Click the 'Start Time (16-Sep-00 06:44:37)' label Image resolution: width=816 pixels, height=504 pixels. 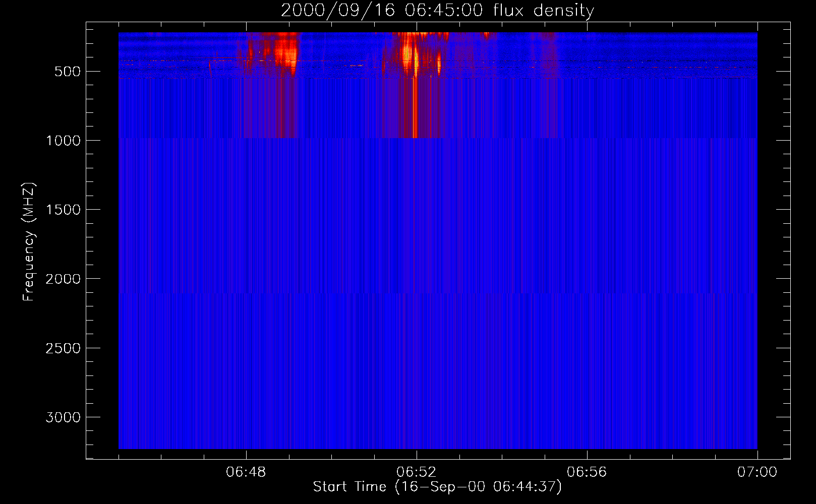click(437, 487)
